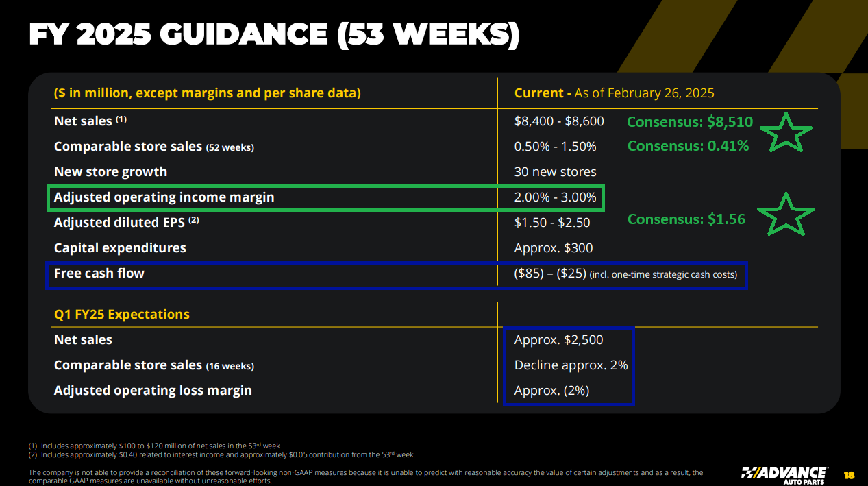The width and height of the screenshot is (868, 486).
Task: Click the "Approx. $300" capex value
Action: 554,248
